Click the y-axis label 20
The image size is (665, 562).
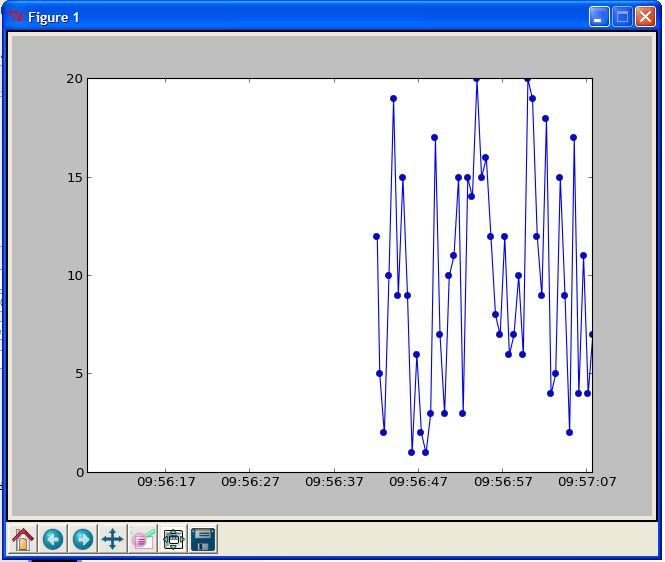click(x=74, y=78)
